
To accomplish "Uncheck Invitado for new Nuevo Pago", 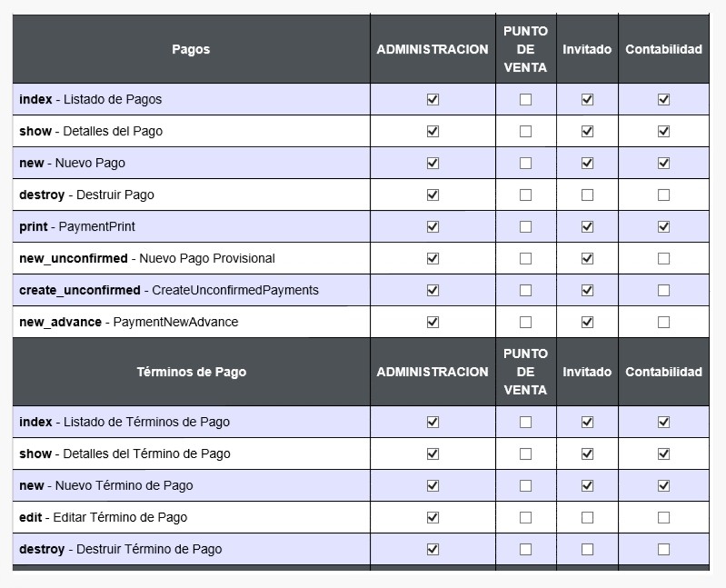I will tap(587, 163).
